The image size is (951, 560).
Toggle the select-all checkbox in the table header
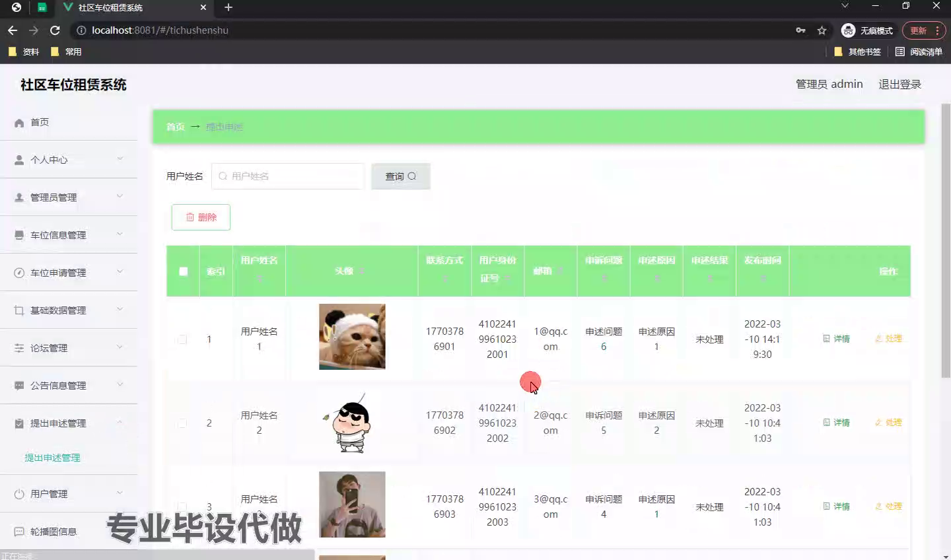pyautogui.click(x=184, y=271)
